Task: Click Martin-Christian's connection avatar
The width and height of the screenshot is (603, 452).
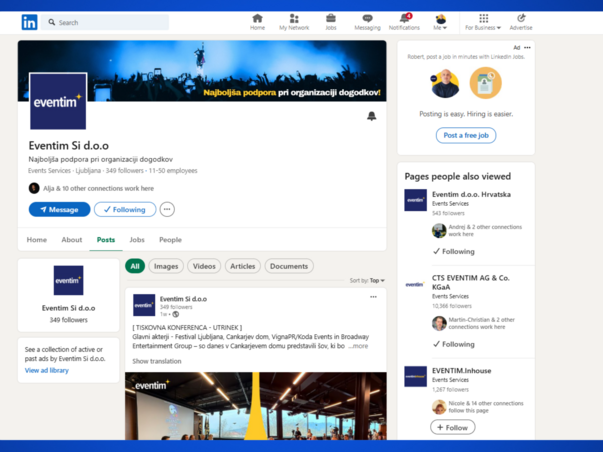Action: click(439, 323)
